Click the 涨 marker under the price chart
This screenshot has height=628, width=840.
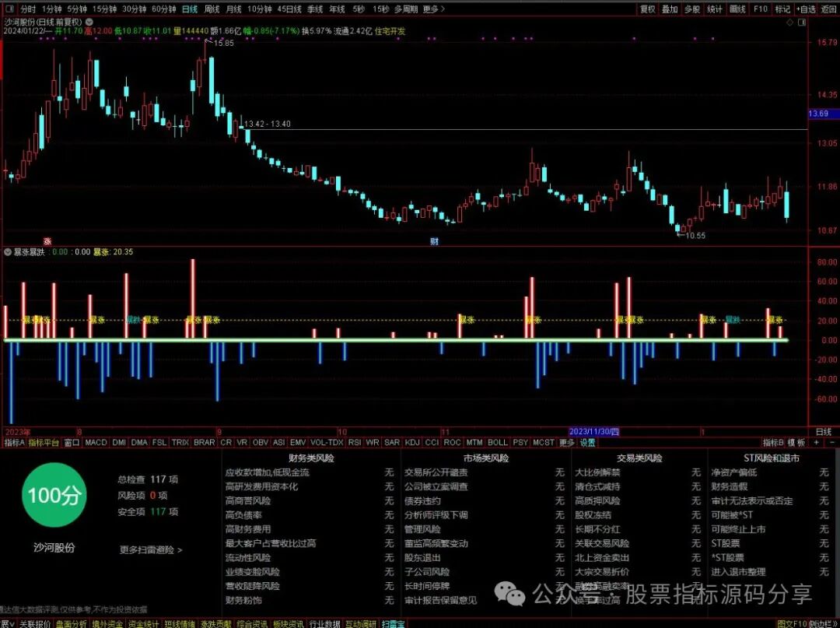47,242
